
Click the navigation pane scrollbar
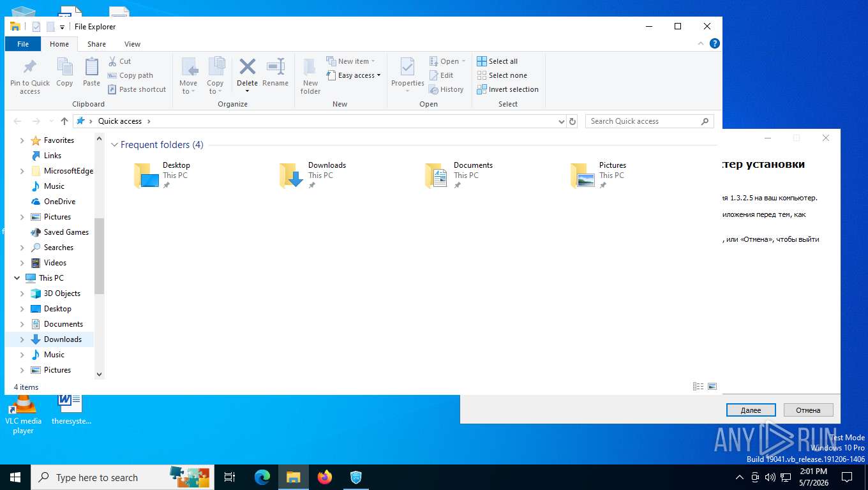(99, 256)
